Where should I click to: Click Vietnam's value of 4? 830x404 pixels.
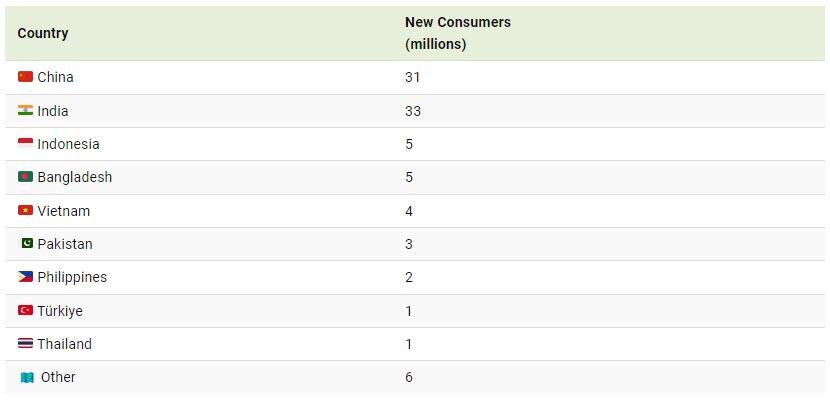(409, 211)
